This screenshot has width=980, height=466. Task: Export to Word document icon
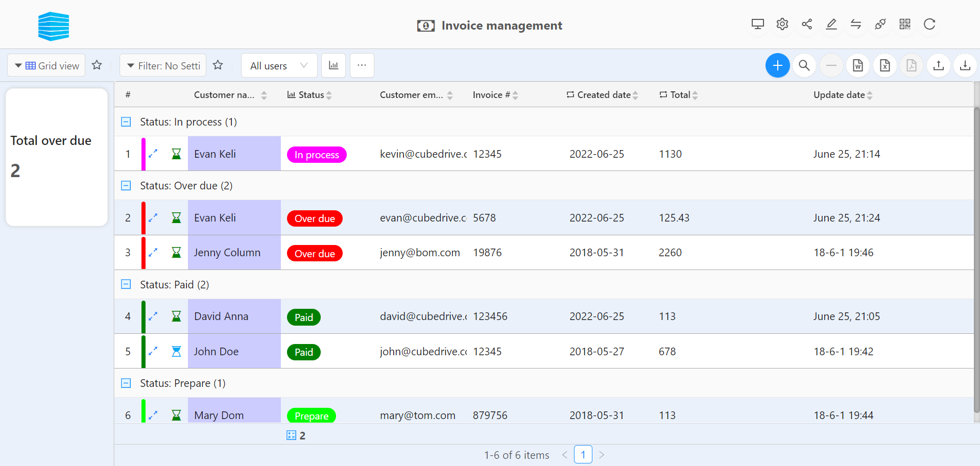coord(858,65)
